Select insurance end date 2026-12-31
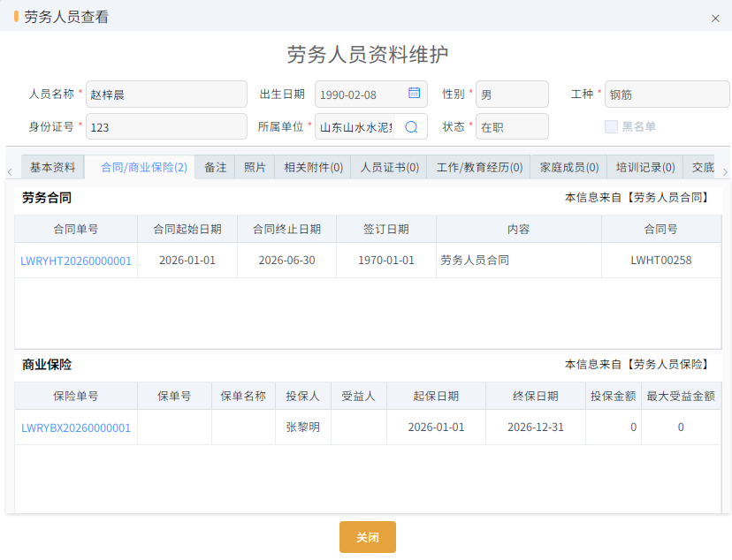 click(x=536, y=428)
